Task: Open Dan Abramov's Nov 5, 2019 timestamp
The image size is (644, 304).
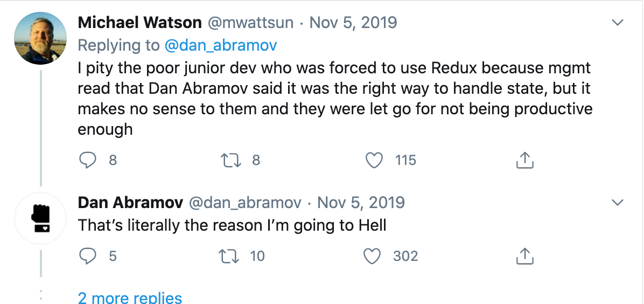Action: point(361,203)
